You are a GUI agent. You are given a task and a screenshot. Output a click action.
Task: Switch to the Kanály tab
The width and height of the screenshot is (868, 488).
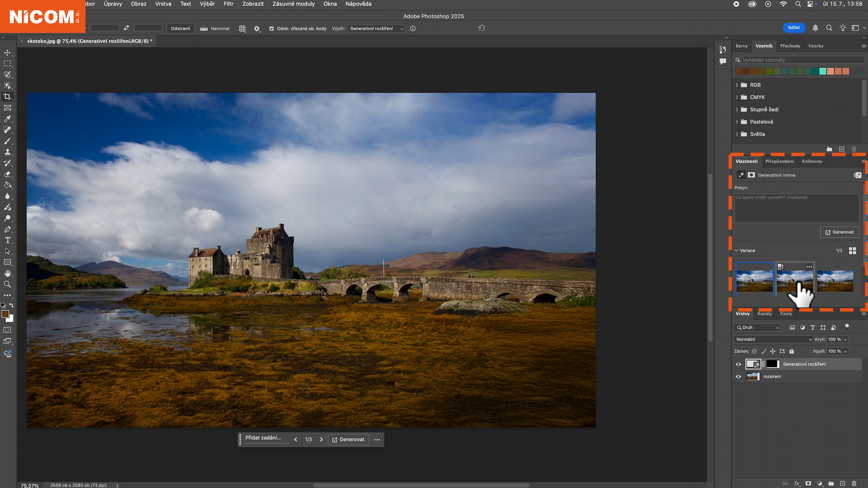764,314
